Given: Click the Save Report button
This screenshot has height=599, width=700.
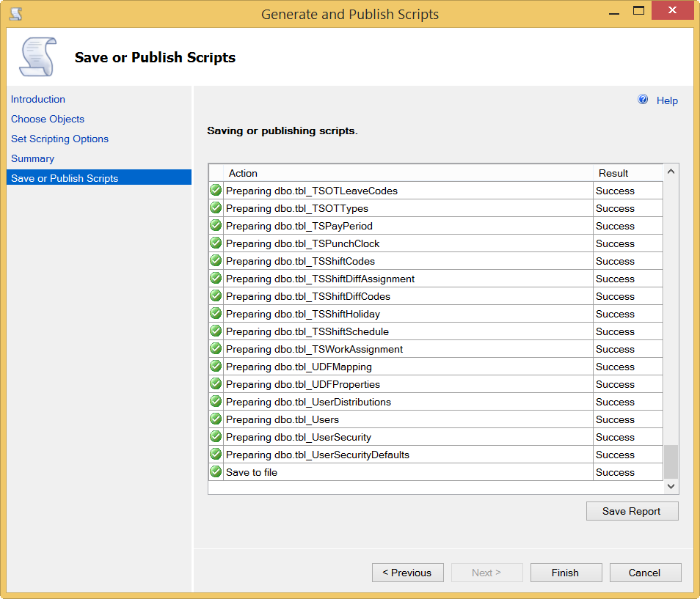Looking at the screenshot, I should (x=632, y=511).
